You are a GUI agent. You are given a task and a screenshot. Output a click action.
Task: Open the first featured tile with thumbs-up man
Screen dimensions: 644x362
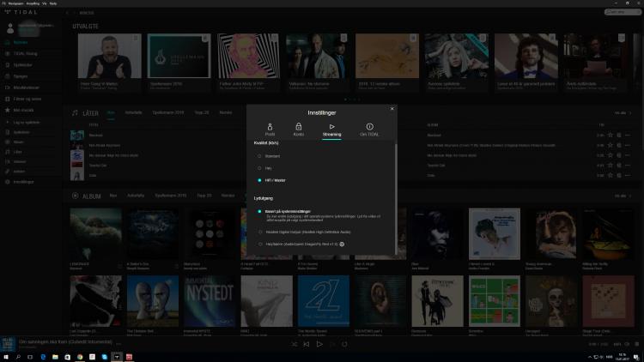[x=110, y=56]
